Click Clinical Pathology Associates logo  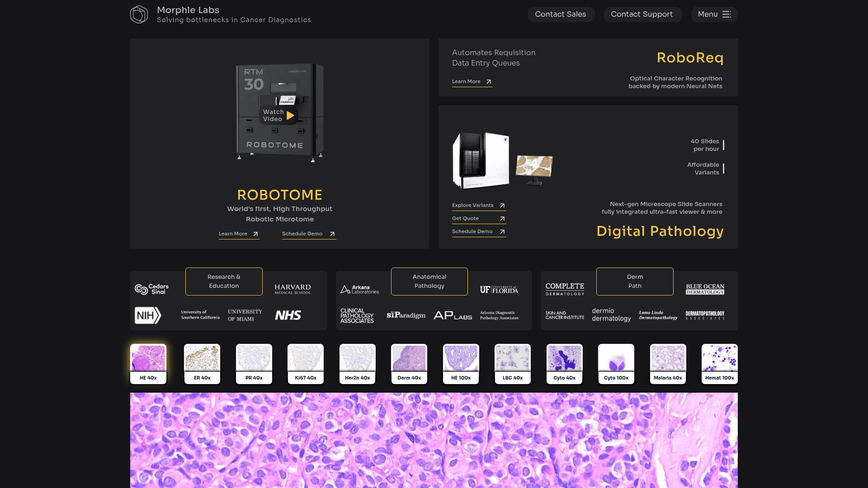click(x=357, y=316)
